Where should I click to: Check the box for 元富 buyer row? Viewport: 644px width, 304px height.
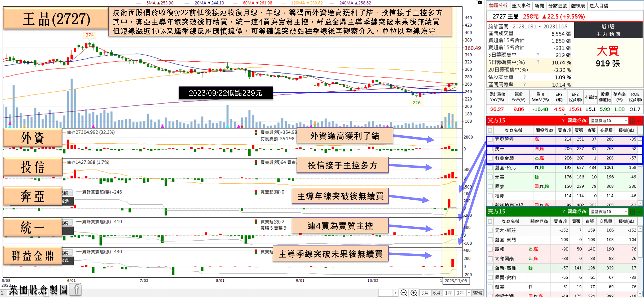click(490, 177)
